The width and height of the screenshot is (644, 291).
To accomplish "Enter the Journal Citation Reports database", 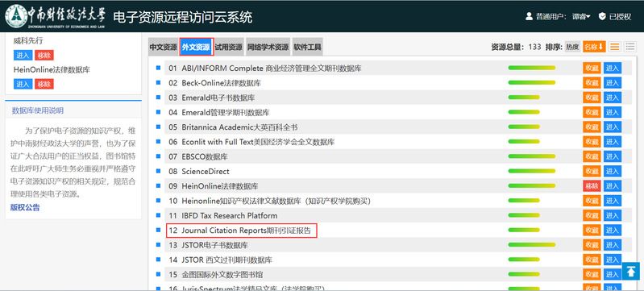I will coord(612,231).
